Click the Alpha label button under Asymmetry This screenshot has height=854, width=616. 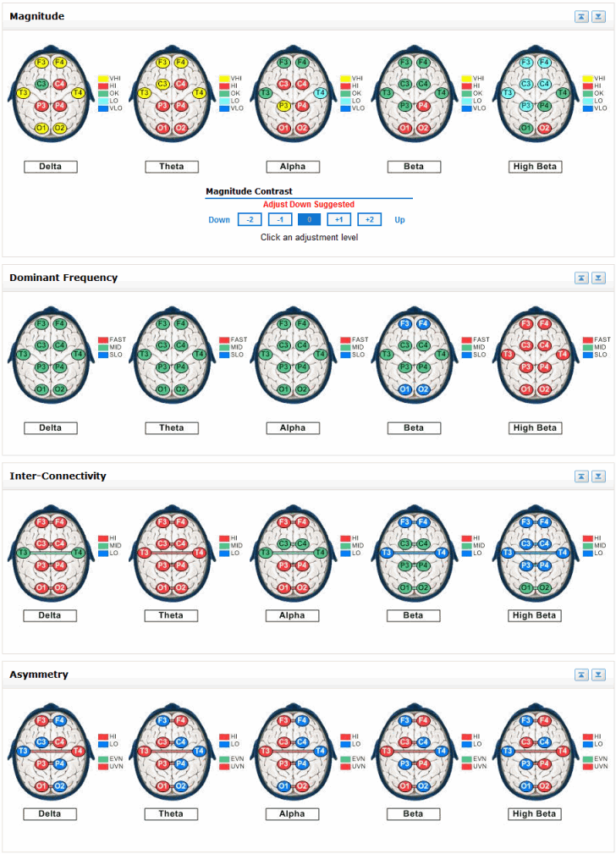tap(292, 814)
